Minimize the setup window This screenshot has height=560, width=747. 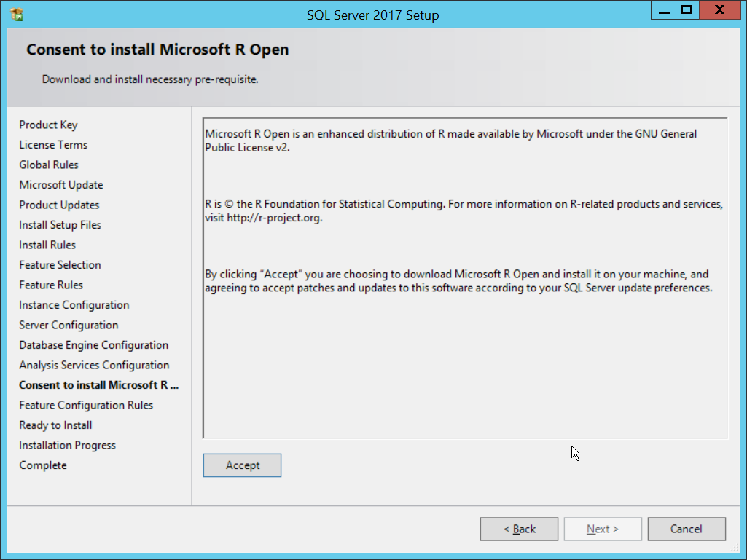[662, 11]
